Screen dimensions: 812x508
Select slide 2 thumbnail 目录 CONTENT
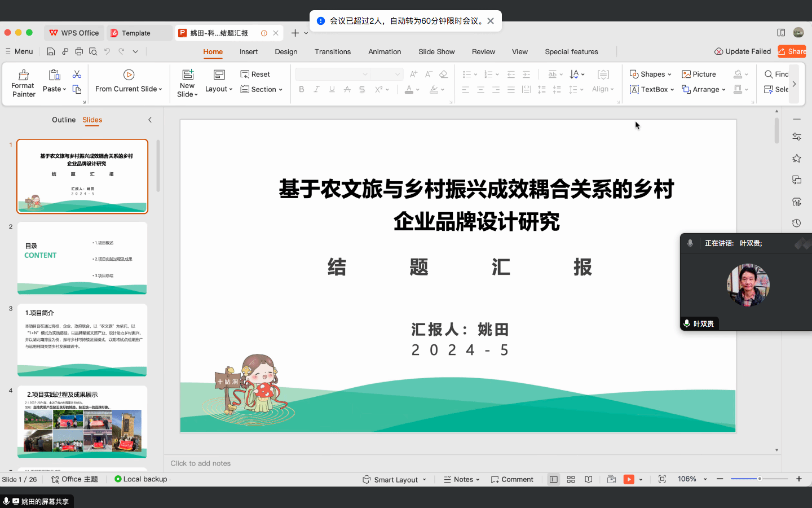tap(82, 258)
